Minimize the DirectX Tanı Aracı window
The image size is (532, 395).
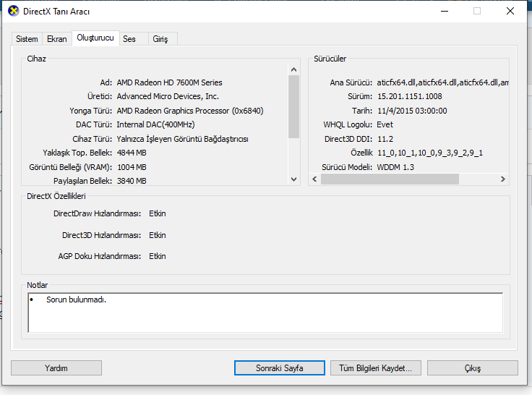pyautogui.click(x=445, y=11)
